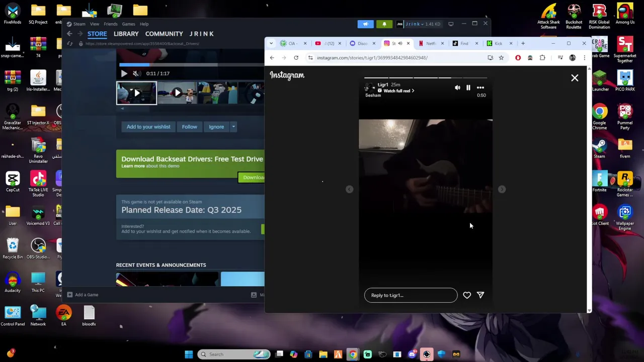
Task: View site information icon in address bar
Action: (310, 58)
